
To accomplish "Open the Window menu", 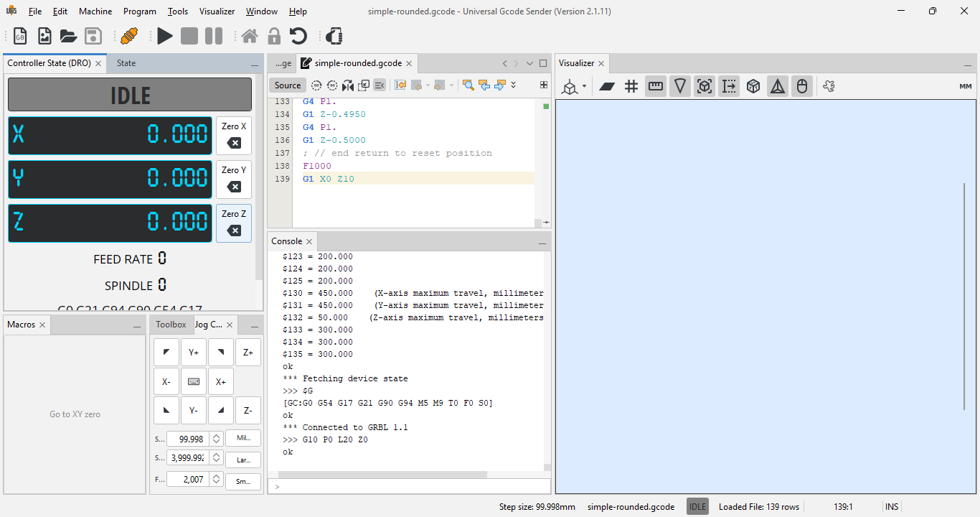I will pos(262,11).
